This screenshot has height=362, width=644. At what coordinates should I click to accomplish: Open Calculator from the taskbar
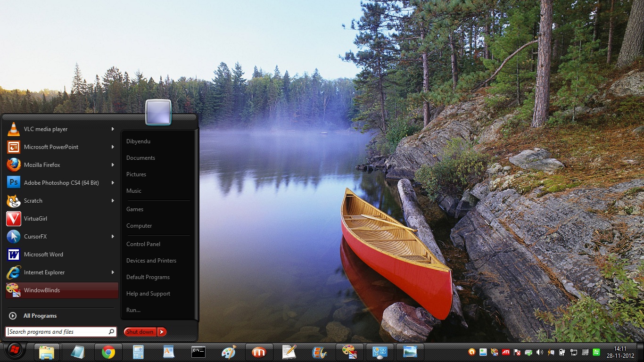coord(138,352)
